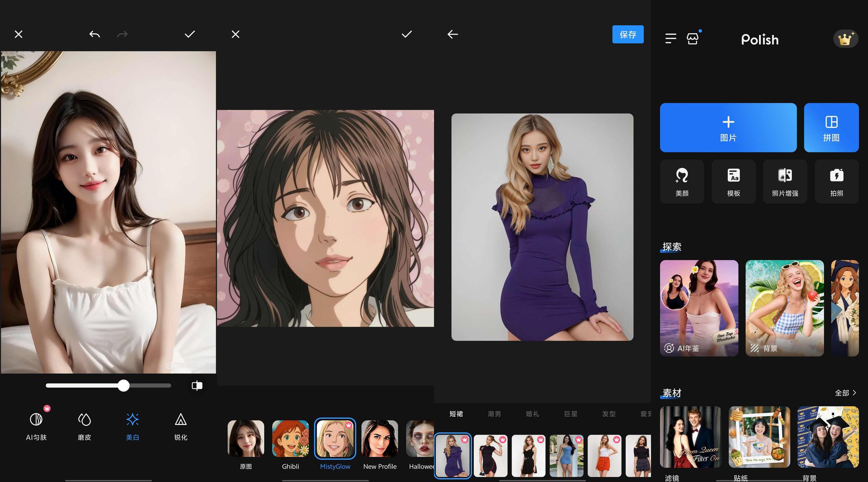The width and height of the screenshot is (868, 482).
Task: Choose the Ghibli filter style
Action: [291, 444]
